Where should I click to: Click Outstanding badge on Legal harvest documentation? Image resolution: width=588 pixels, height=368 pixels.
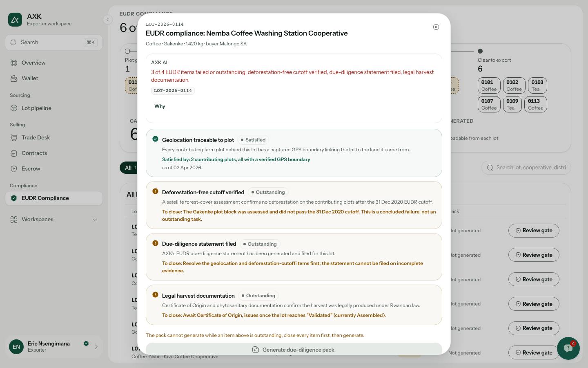click(x=258, y=296)
